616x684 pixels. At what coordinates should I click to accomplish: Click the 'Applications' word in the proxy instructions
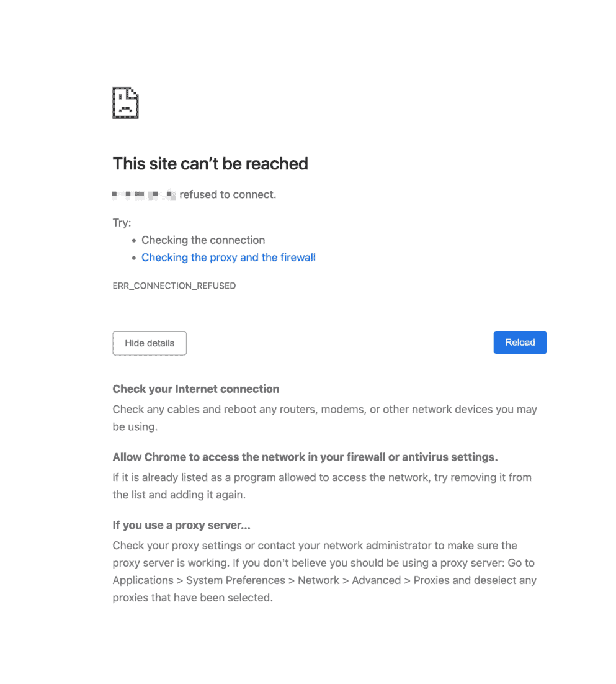point(143,580)
